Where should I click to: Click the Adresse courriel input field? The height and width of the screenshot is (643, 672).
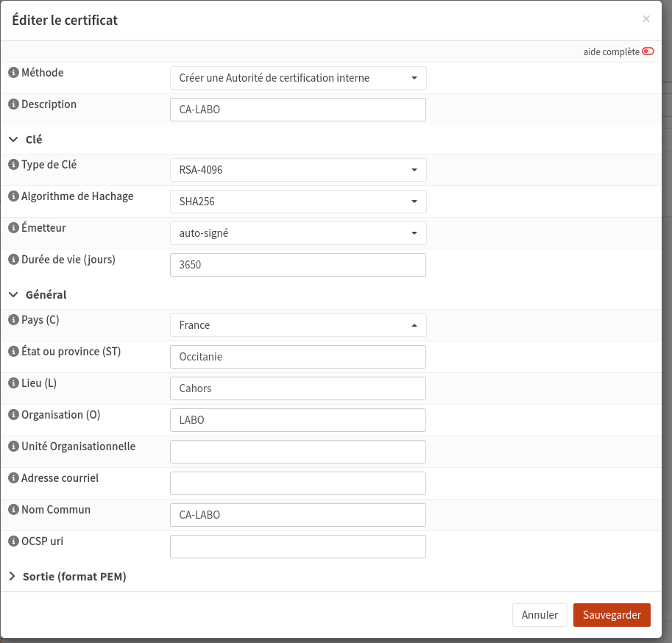pyautogui.click(x=298, y=483)
